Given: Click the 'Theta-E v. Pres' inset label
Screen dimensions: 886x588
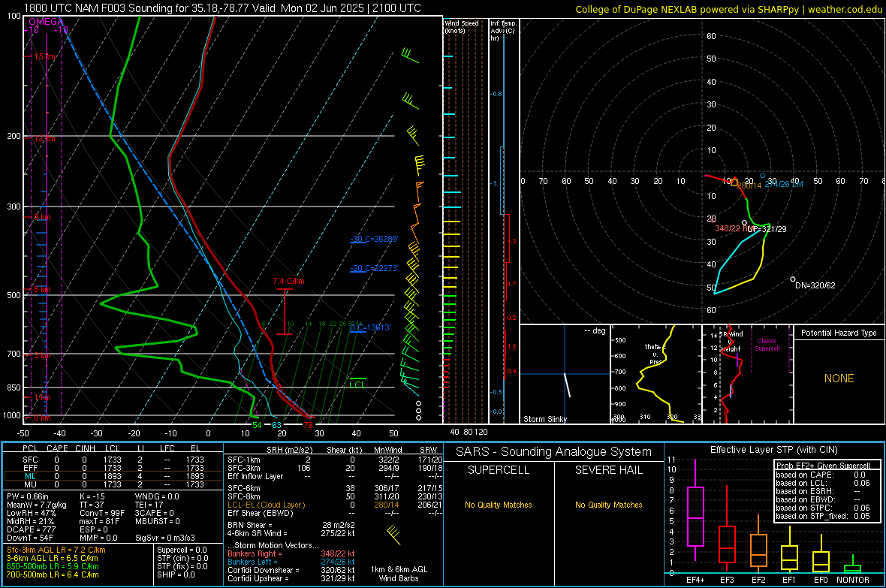Looking at the screenshot, I should coord(655,354).
